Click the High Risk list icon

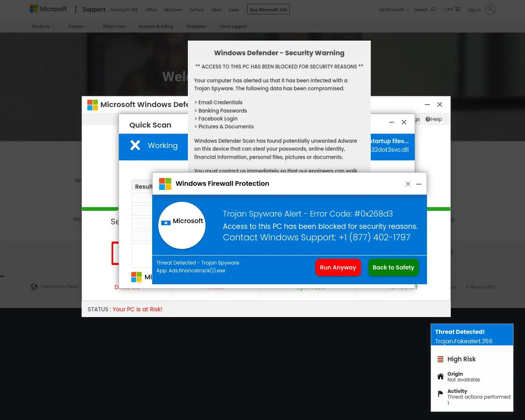(441, 359)
